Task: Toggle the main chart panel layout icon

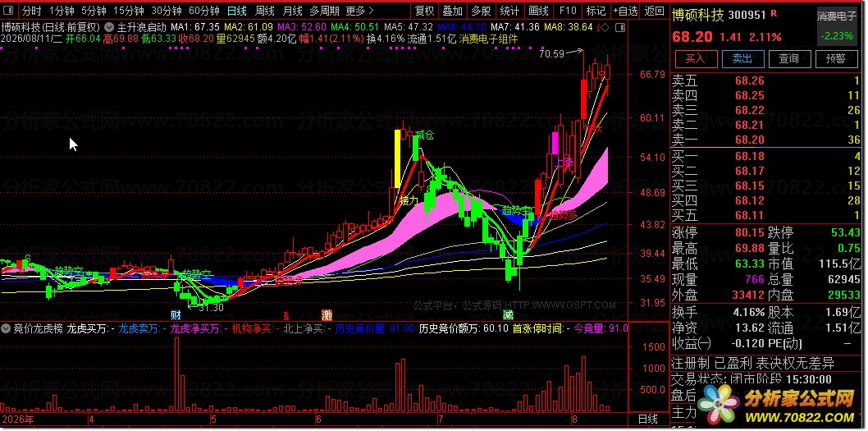Action: pyautogui.click(x=620, y=27)
